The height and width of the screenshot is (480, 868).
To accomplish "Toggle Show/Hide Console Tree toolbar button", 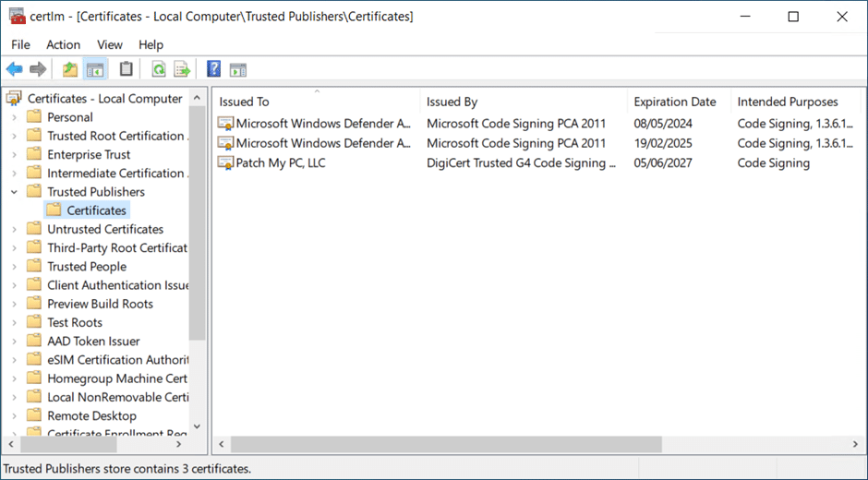I will click(95, 69).
